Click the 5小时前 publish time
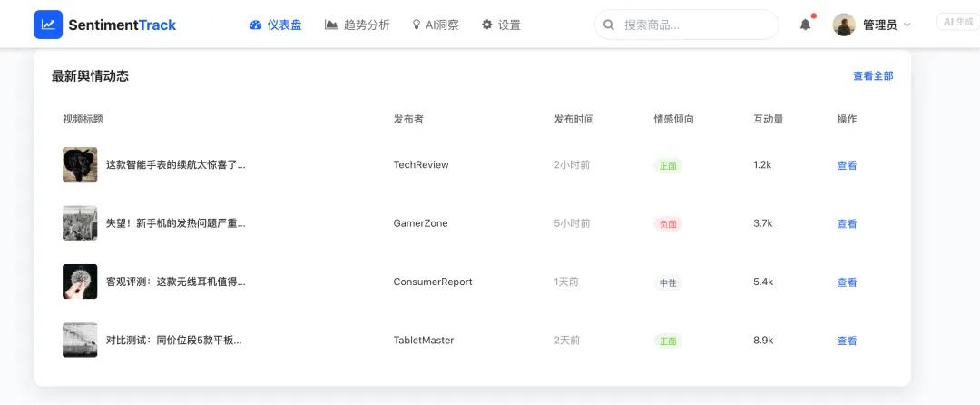 572,223
